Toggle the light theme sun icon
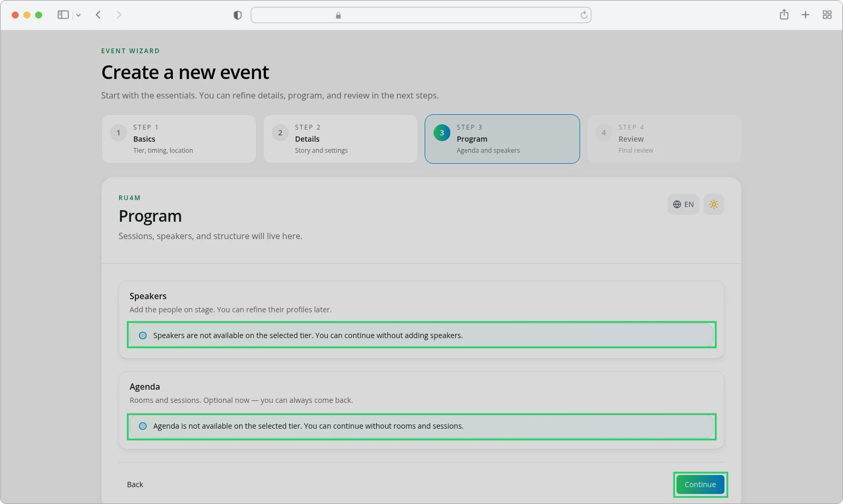The height and width of the screenshot is (504, 843). point(714,204)
